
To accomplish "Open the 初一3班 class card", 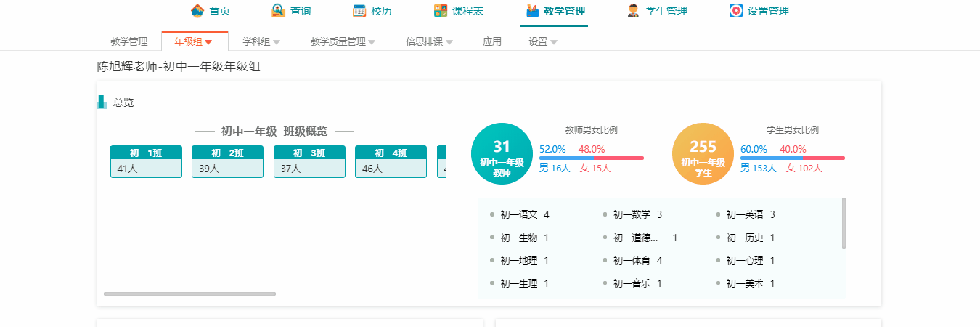I will coord(309,161).
